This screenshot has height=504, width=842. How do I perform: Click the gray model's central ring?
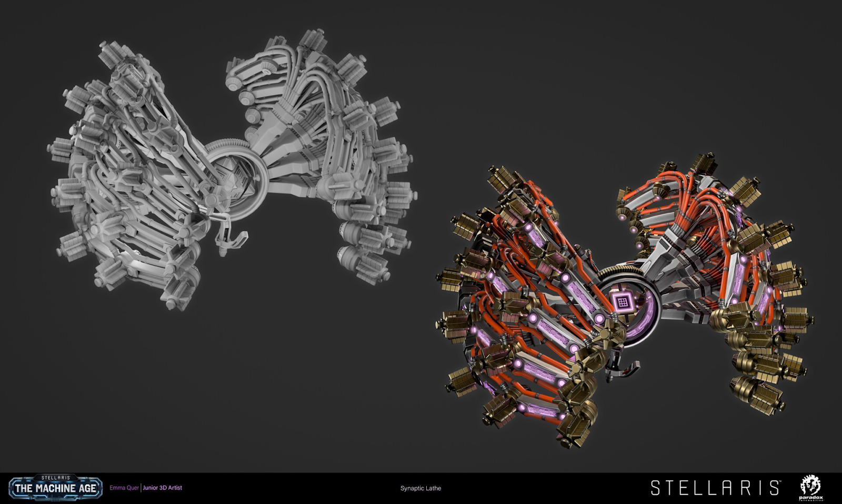click(x=235, y=170)
